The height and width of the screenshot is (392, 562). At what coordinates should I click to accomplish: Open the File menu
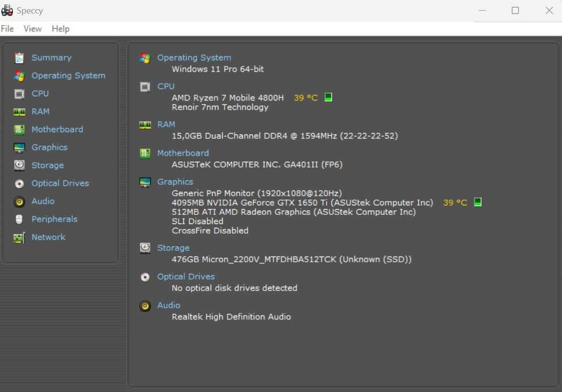coord(7,29)
